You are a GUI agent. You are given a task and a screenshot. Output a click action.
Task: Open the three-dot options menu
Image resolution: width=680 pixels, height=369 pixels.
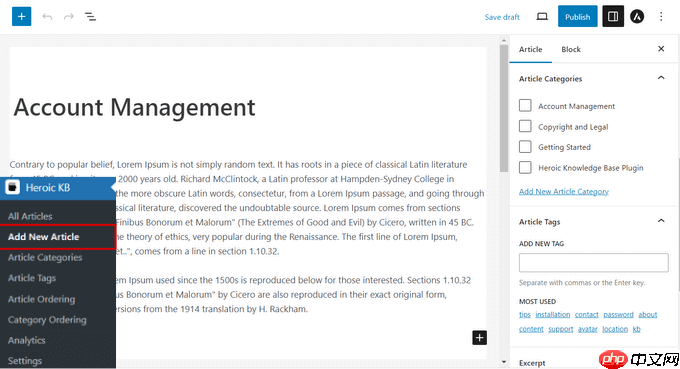[x=661, y=16]
